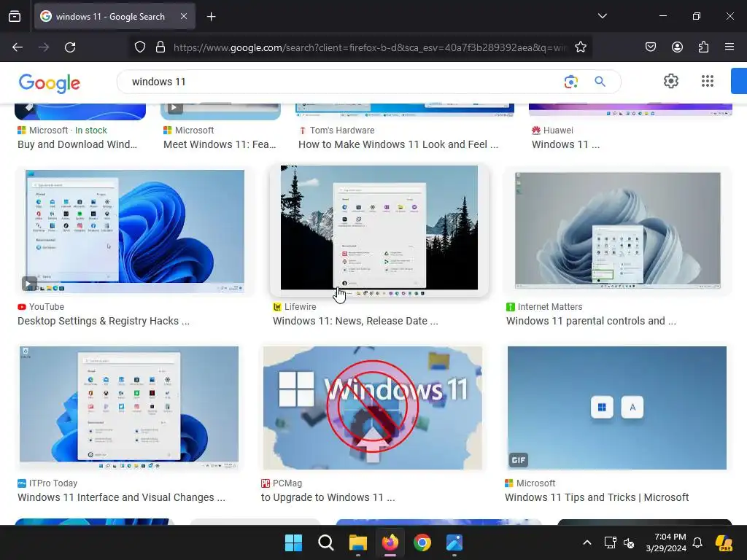Bookmark this page with the star icon
The width and height of the screenshot is (747, 560).
[x=580, y=47]
